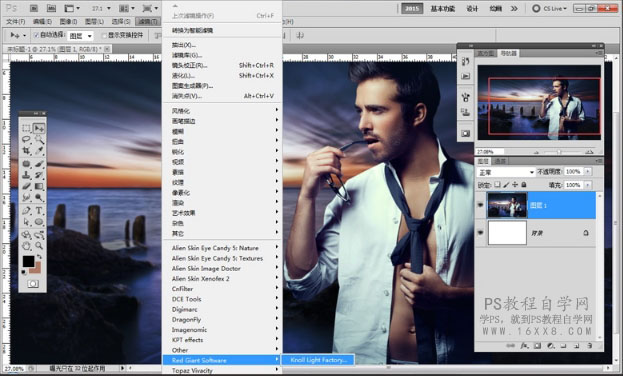The height and width of the screenshot is (376, 623).
Task: Choose Knoll Light Factory submenu item
Action: [318, 360]
